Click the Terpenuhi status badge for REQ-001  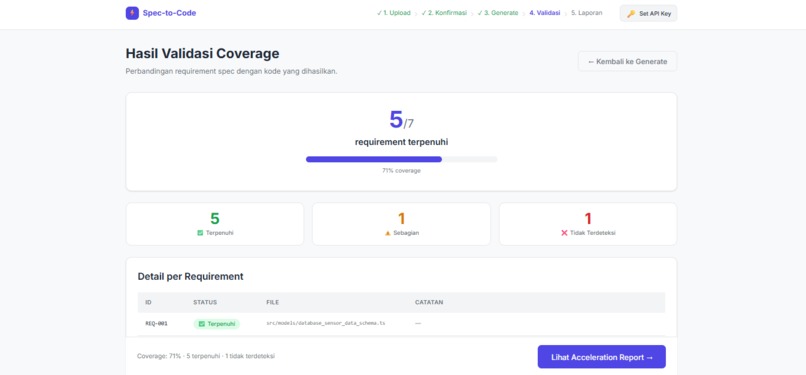point(216,324)
